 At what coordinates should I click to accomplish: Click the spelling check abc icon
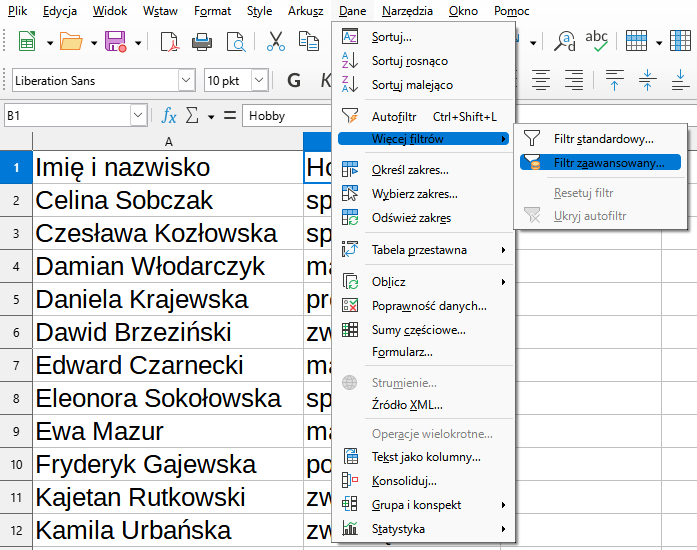coord(596,41)
